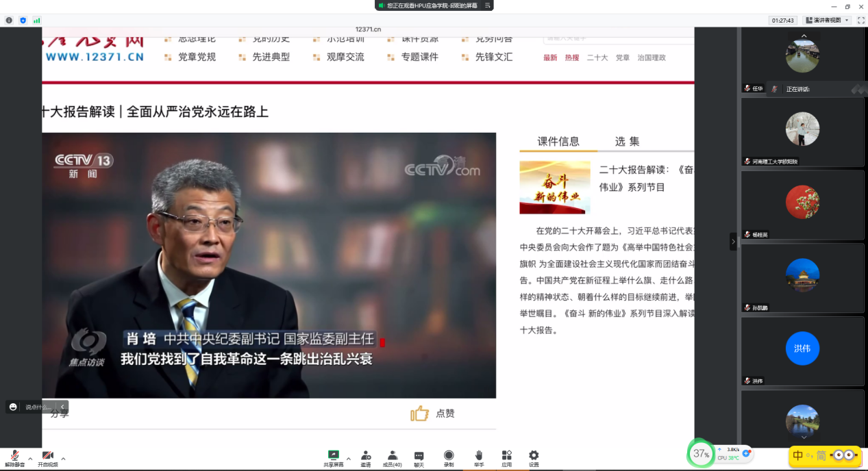Open meeting 设置 settings gear
Viewport: 868px width, 471px height.
tap(534, 456)
